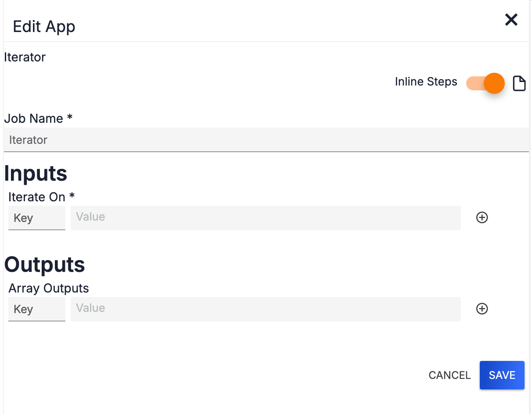Click the Inline Steps label
This screenshot has height=414, width=532.
coord(426,82)
